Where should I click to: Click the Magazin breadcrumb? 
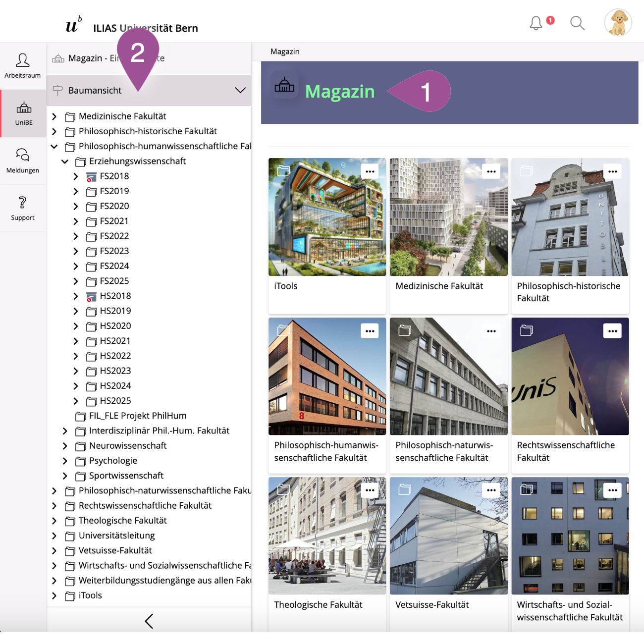[x=285, y=52]
